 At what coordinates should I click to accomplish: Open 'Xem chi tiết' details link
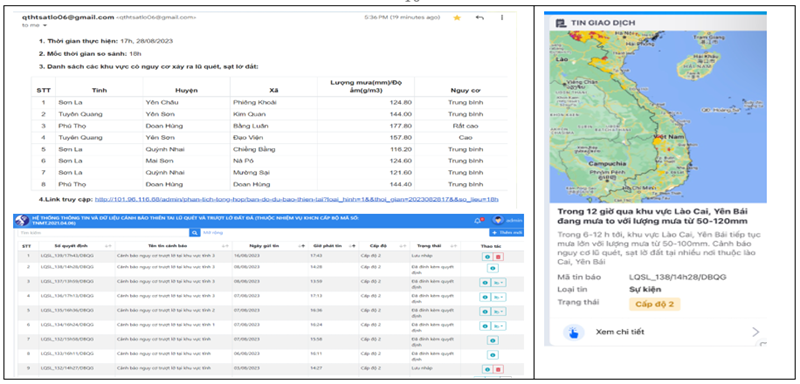(619, 332)
